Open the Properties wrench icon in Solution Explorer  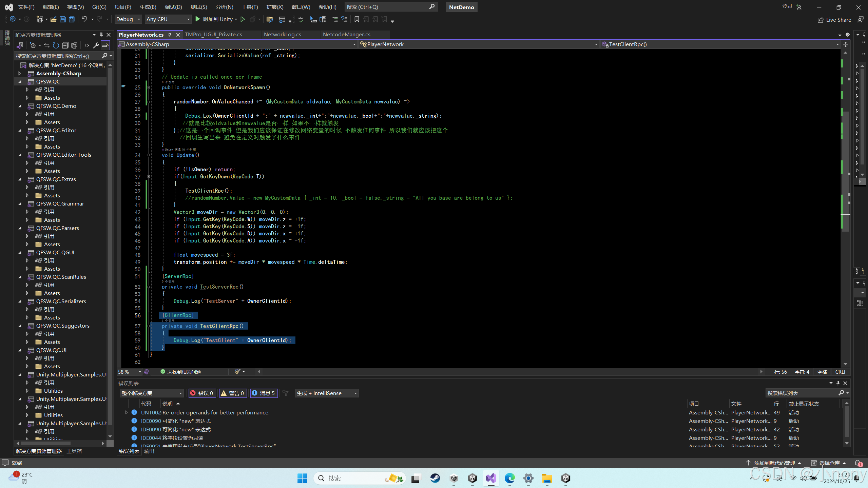coord(96,45)
